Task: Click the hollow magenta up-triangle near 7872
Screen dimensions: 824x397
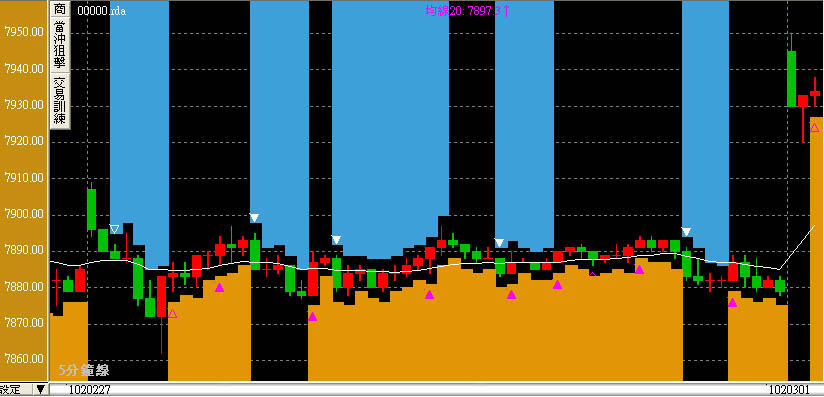Action: [172, 313]
